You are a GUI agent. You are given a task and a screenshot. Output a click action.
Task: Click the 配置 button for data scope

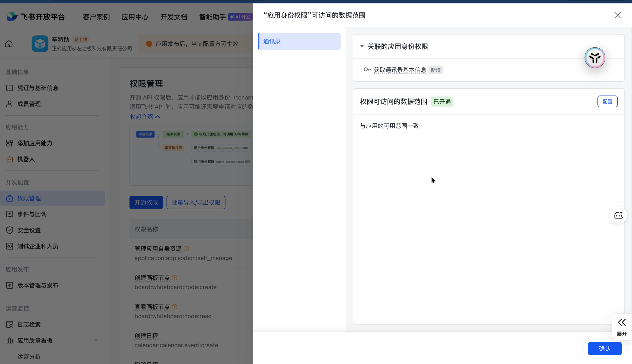tap(607, 101)
